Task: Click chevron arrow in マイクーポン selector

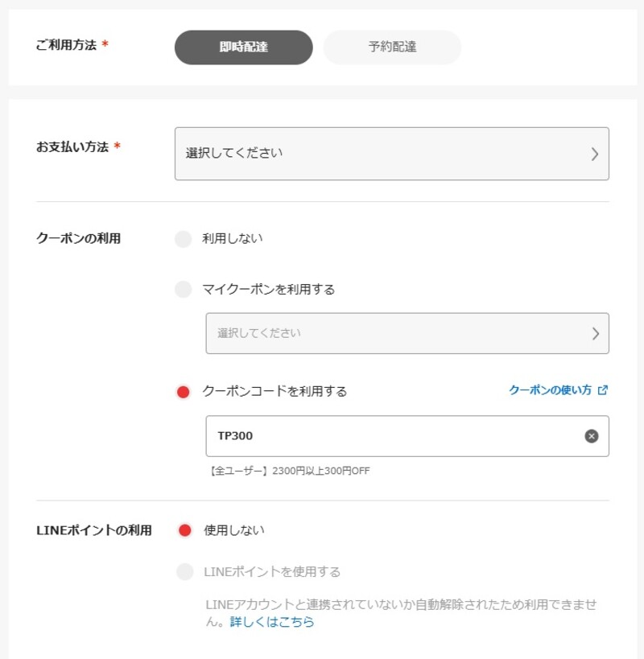Action: pyautogui.click(x=595, y=334)
